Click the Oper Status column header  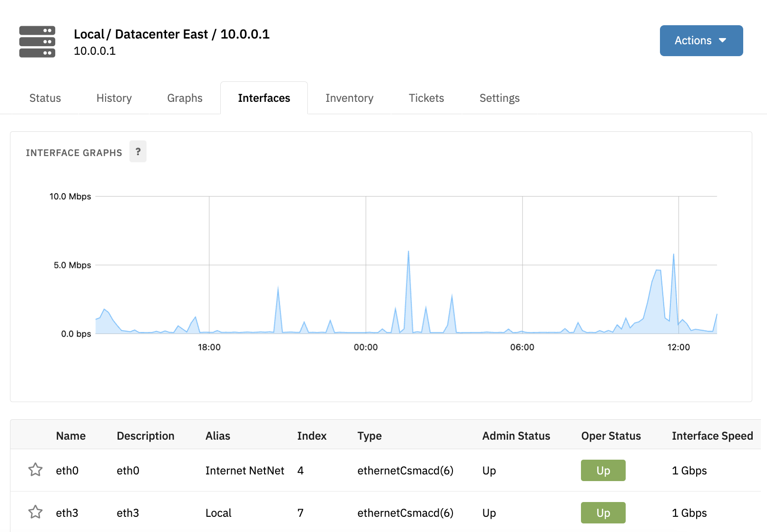coord(611,436)
